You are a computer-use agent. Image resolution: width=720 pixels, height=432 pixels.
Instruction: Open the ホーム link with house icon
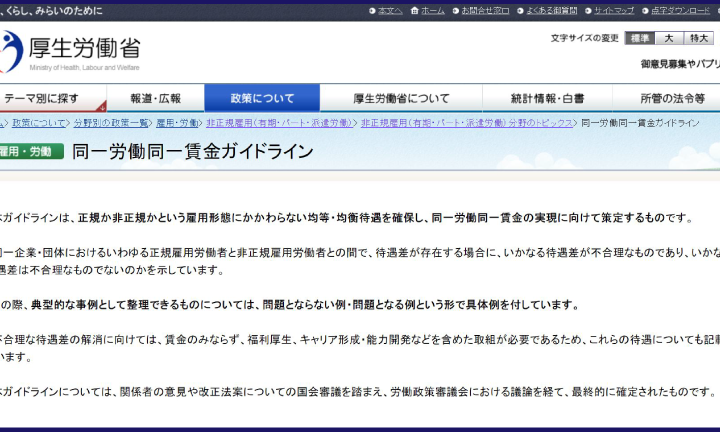point(428,11)
